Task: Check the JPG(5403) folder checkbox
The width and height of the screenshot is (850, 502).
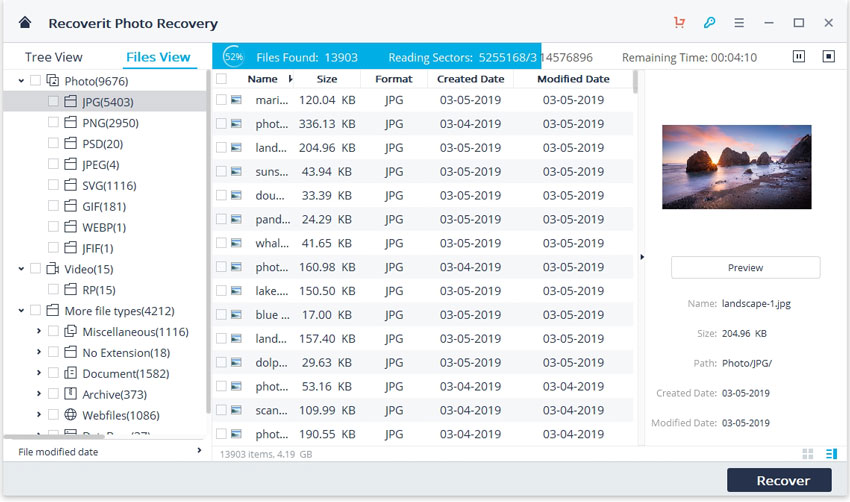Action: tap(53, 102)
